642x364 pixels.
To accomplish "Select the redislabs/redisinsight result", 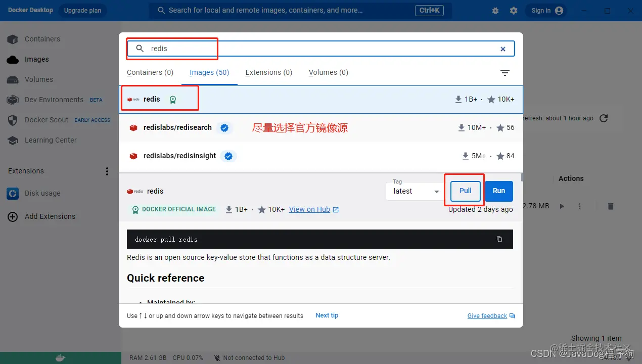I will [x=321, y=156].
